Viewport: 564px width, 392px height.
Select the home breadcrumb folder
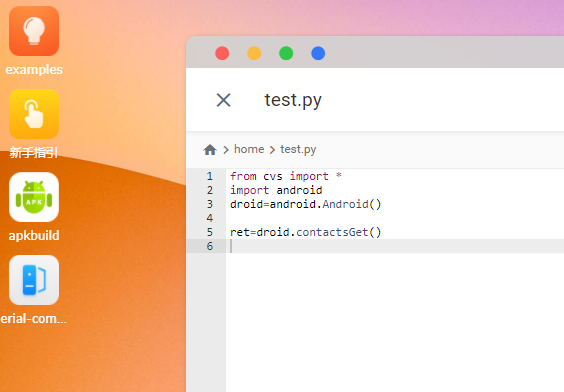tap(249, 149)
